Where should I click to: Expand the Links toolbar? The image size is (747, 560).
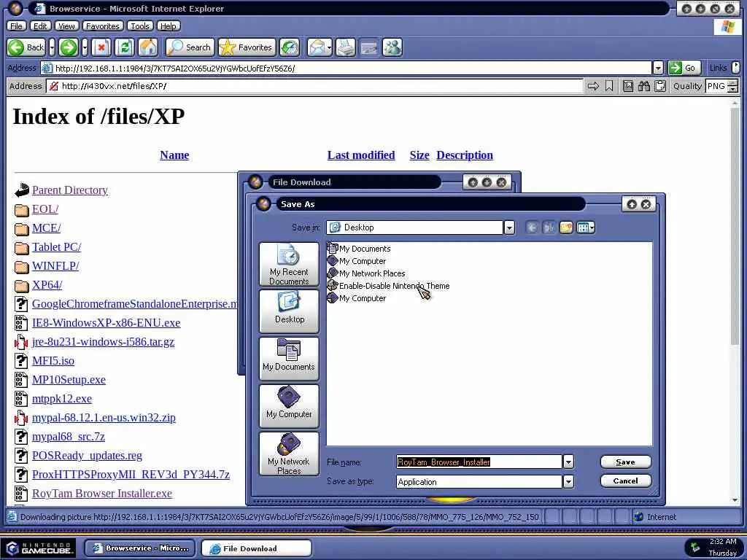point(736,68)
